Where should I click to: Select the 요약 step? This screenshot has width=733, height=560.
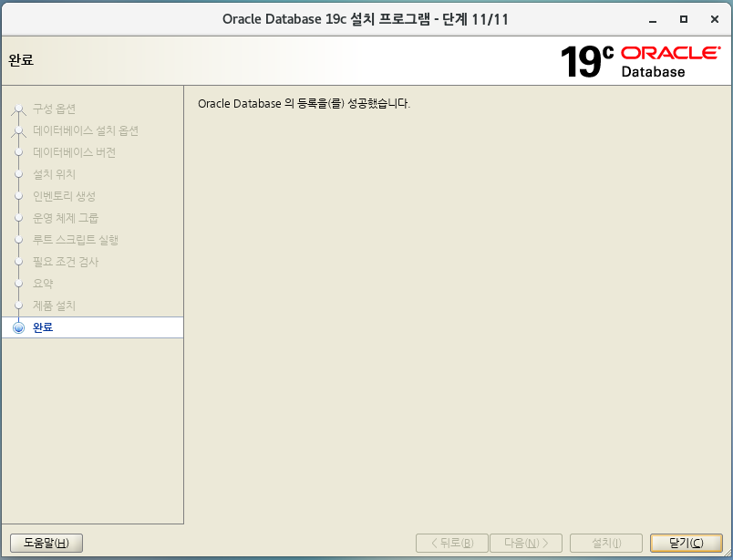point(43,284)
